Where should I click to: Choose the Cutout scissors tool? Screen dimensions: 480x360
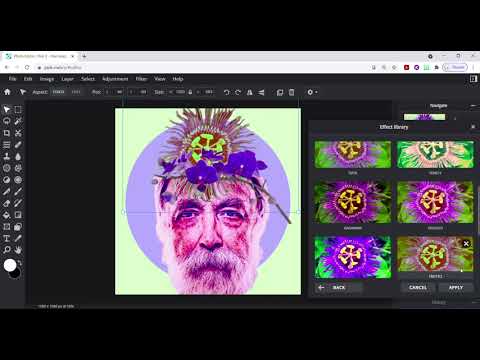[x=18, y=133]
